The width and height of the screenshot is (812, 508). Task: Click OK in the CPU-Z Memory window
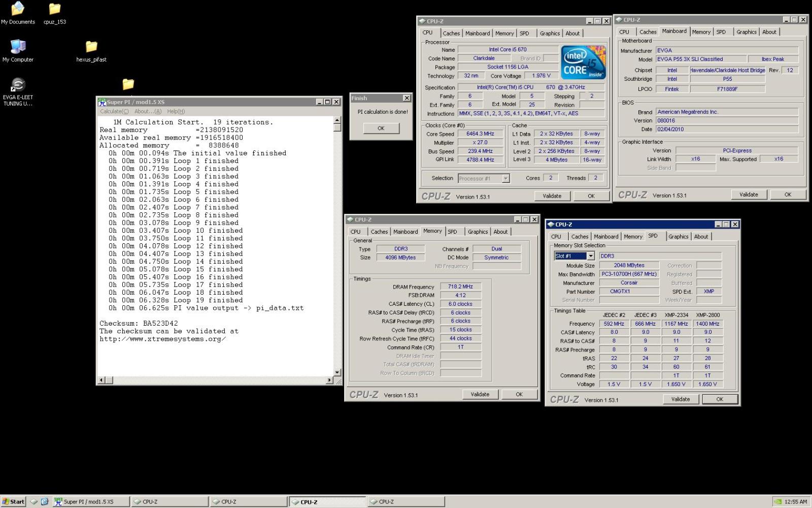click(519, 394)
